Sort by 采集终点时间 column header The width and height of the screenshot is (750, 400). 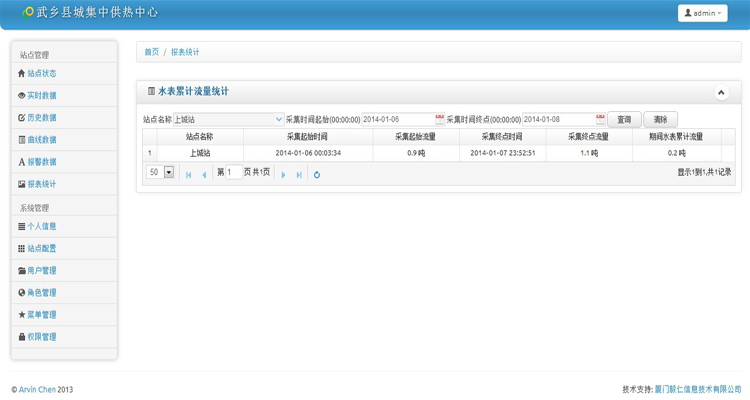point(503,137)
